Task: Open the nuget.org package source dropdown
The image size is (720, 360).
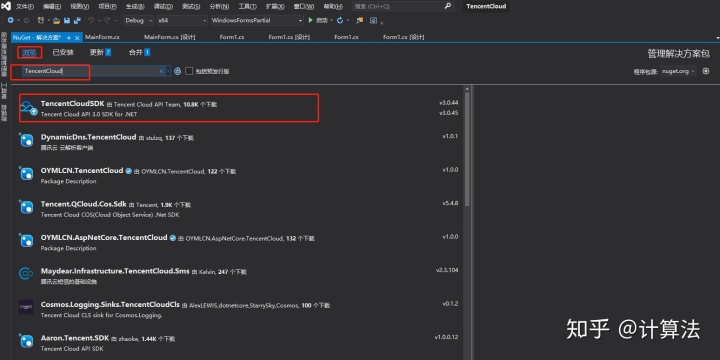Action: 678,71
